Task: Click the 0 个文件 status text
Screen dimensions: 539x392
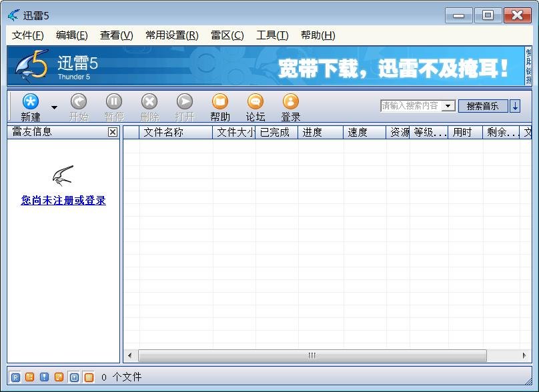Action: (x=121, y=377)
